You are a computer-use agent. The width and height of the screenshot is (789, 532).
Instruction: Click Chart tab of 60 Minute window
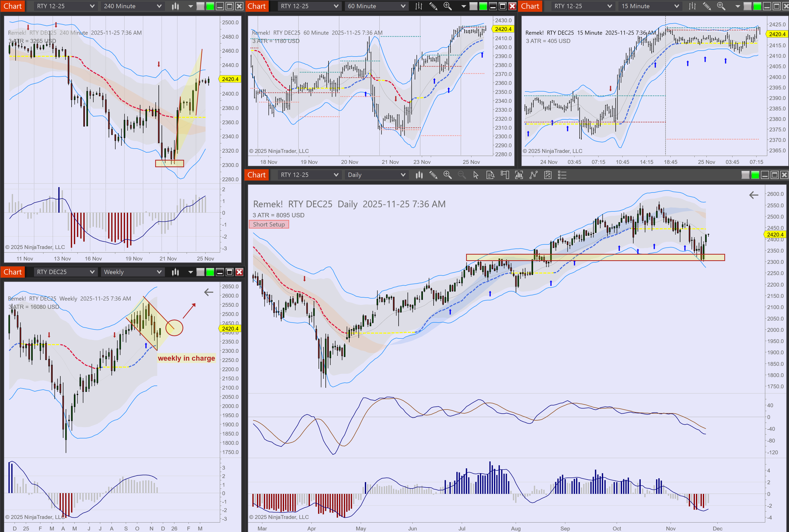257,6
